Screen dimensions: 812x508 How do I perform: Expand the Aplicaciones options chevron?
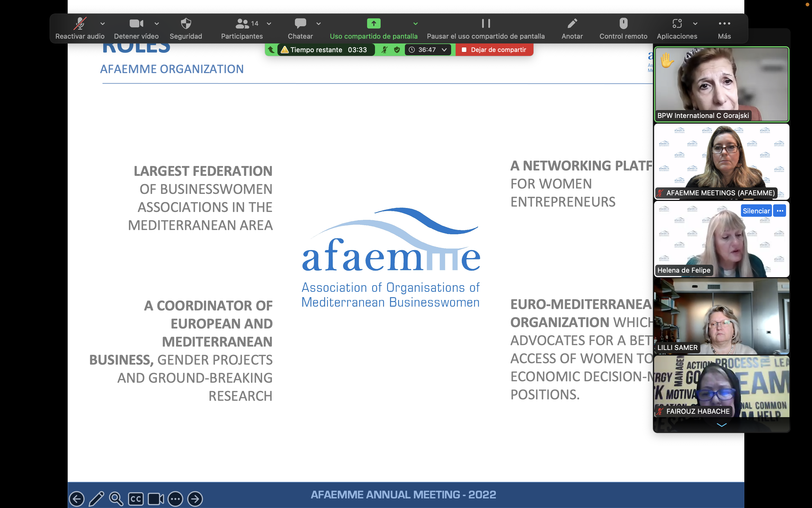[695, 23]
